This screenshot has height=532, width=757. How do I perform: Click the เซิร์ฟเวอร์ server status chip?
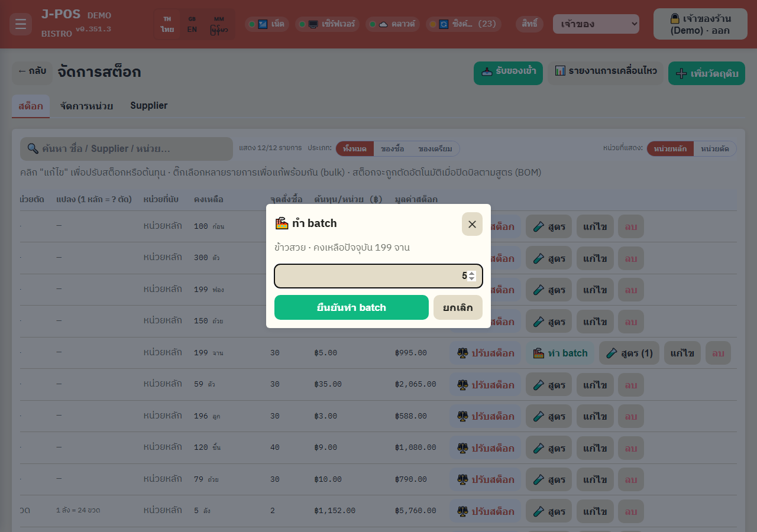pos(327,24)
